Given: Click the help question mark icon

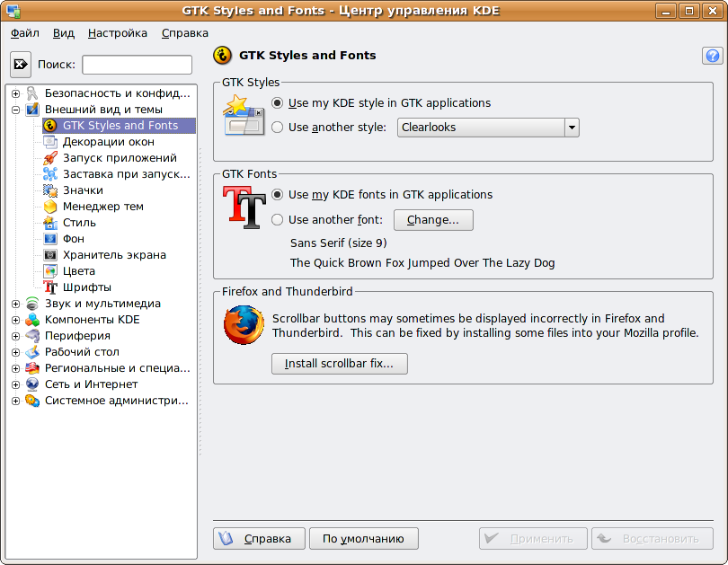Looking at the screenshot, I should 711,56.
